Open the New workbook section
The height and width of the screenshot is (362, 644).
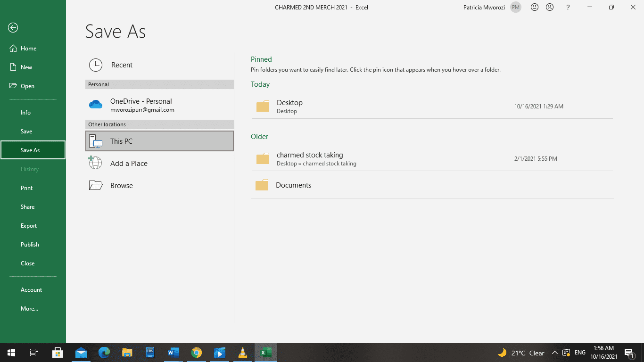tap(26, 67)
